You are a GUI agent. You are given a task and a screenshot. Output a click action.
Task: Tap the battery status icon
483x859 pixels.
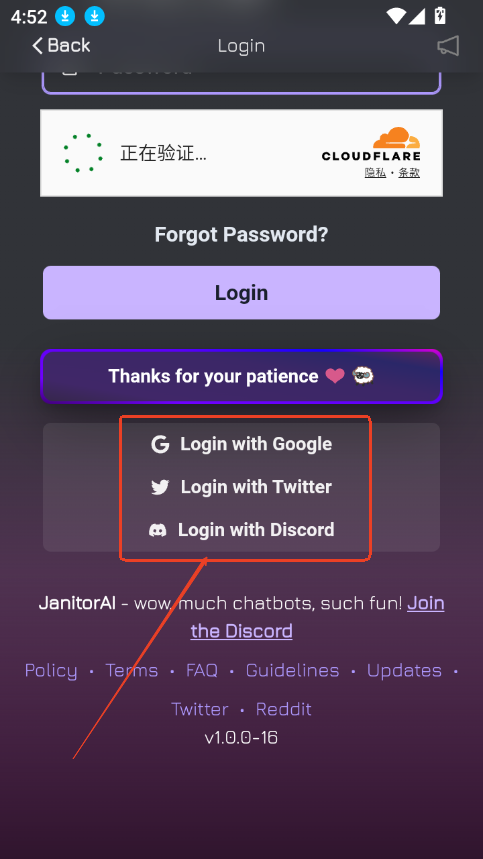(x=440, y=16)
